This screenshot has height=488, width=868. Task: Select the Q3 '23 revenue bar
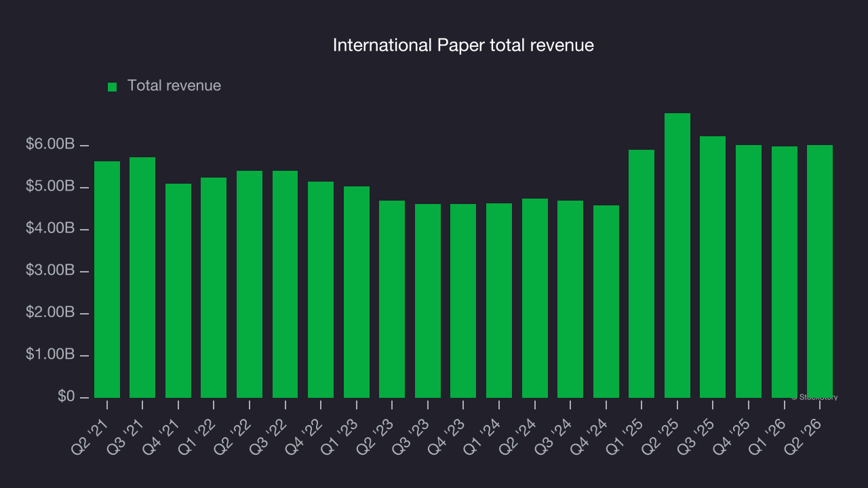pos(428,301)
